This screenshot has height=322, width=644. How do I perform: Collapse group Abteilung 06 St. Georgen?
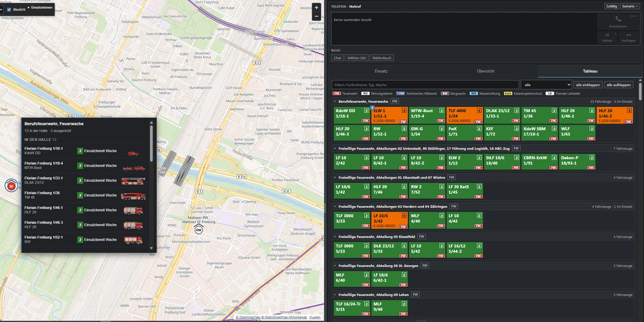pos(336,266)
